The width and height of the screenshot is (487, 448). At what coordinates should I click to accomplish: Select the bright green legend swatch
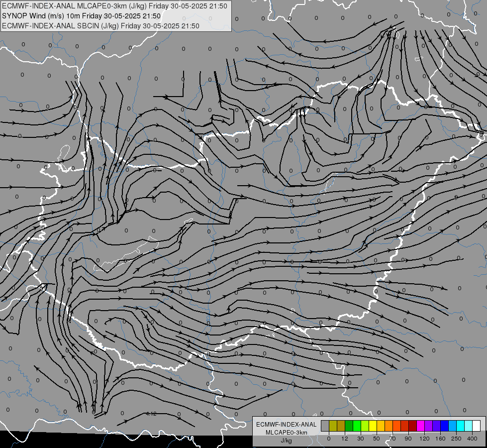357,426
